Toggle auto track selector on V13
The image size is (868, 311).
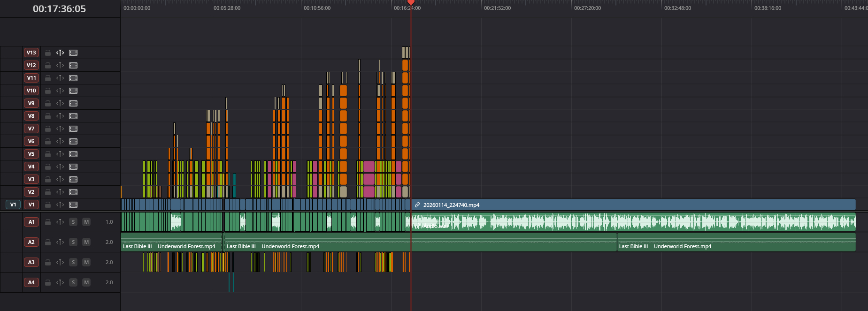click(60, 53)
